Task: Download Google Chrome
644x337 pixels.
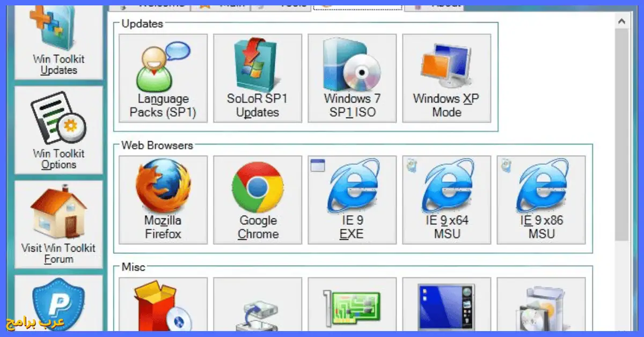Action: tap(258, 200)
